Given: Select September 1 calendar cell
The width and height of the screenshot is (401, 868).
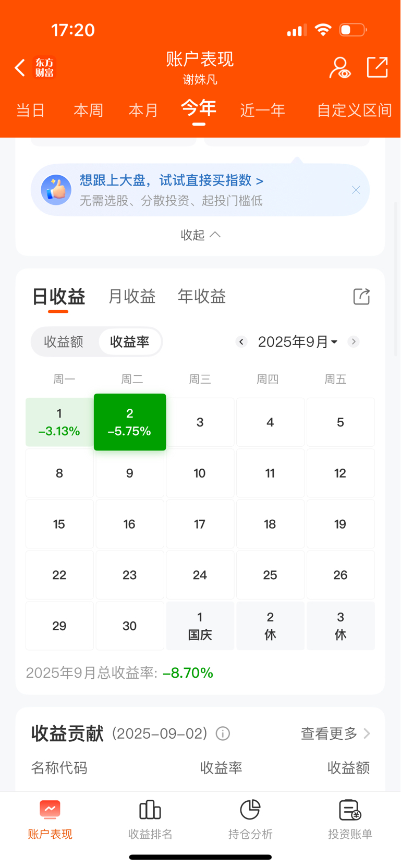Looking at the screenshot, I should tap(59, 422).
